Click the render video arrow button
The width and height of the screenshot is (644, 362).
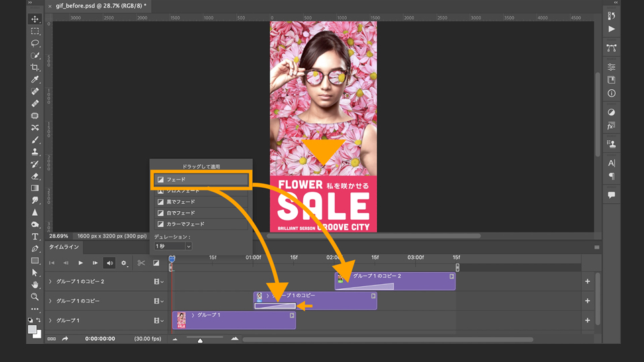pos(65,339)
